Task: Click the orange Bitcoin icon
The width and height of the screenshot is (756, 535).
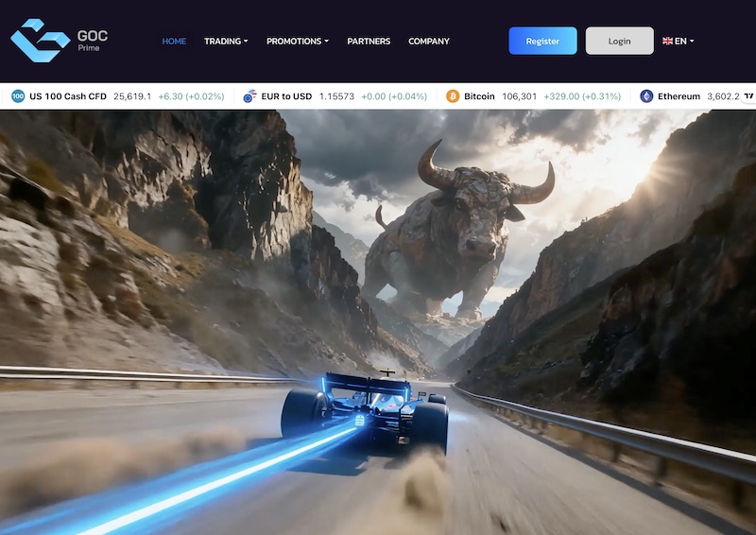Action: (x=453, y=96)
